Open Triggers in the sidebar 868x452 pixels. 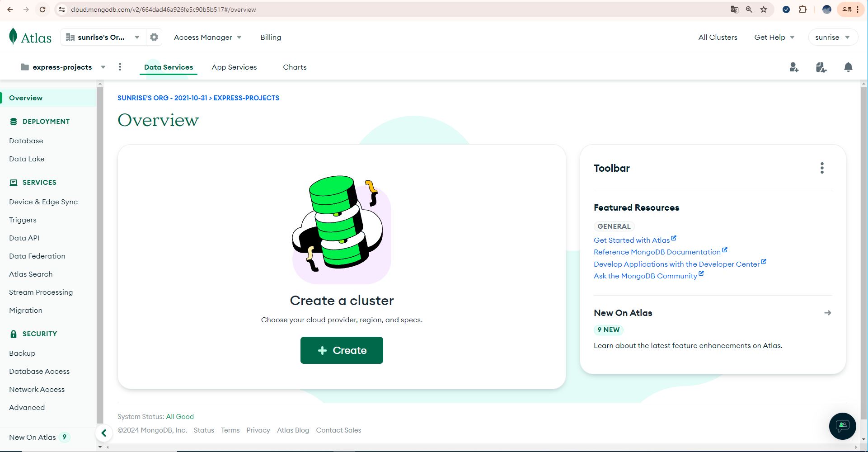point(23,220)
